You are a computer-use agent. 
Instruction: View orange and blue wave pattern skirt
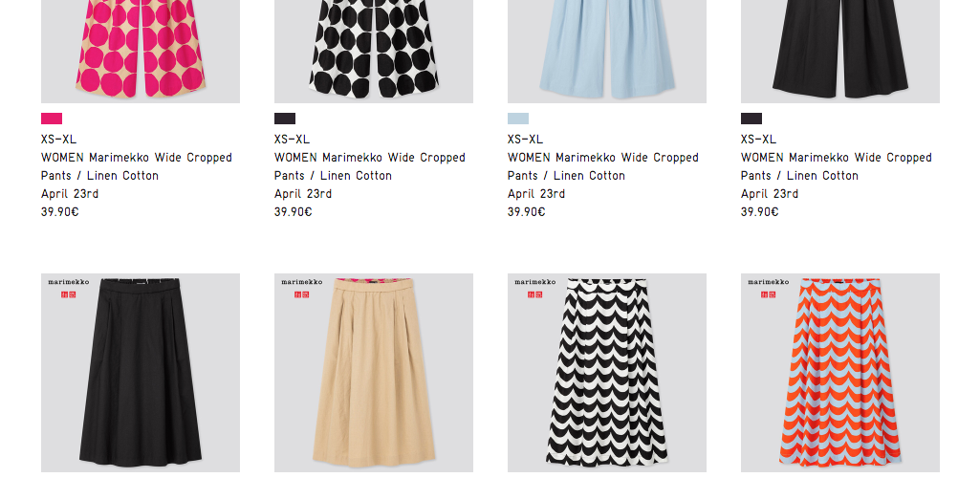(x=839, y=373)
